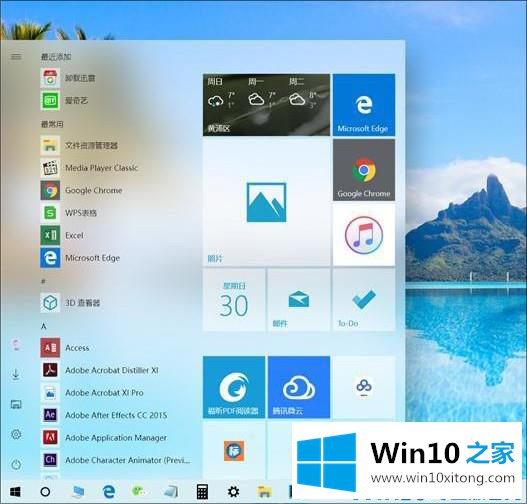
Task: Open Edge from the taskbar
Action: pos(109,492)
